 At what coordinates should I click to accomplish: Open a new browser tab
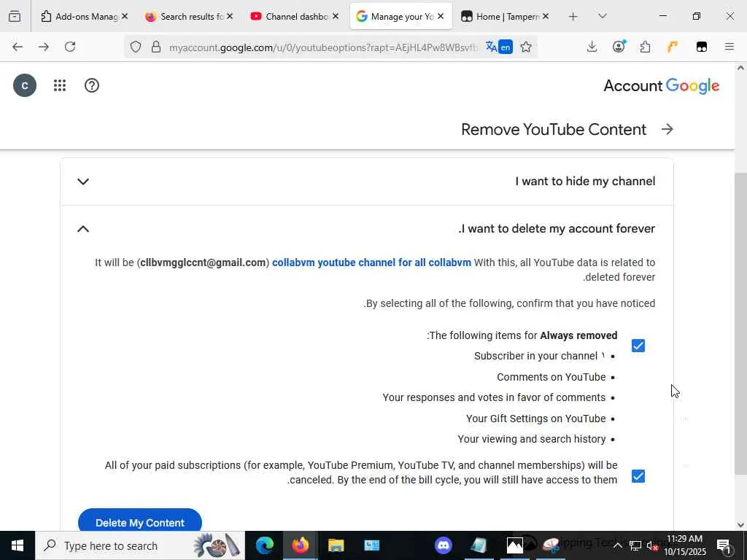[x=573, y=17]
